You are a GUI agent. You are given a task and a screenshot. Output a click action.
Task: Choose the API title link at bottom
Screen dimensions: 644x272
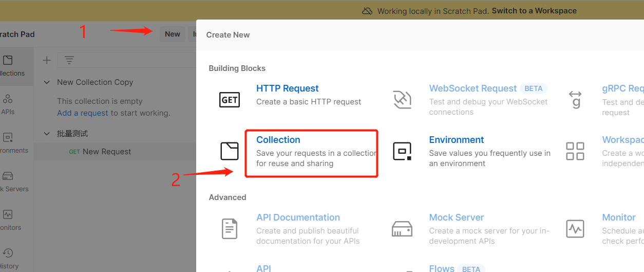(x=263, y=268)
